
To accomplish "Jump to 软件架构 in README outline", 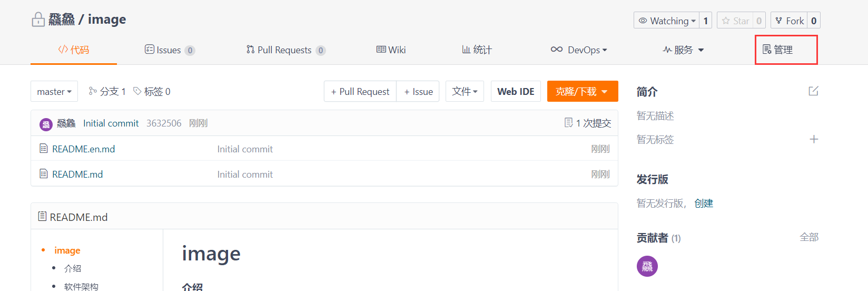I will point(81,286).
